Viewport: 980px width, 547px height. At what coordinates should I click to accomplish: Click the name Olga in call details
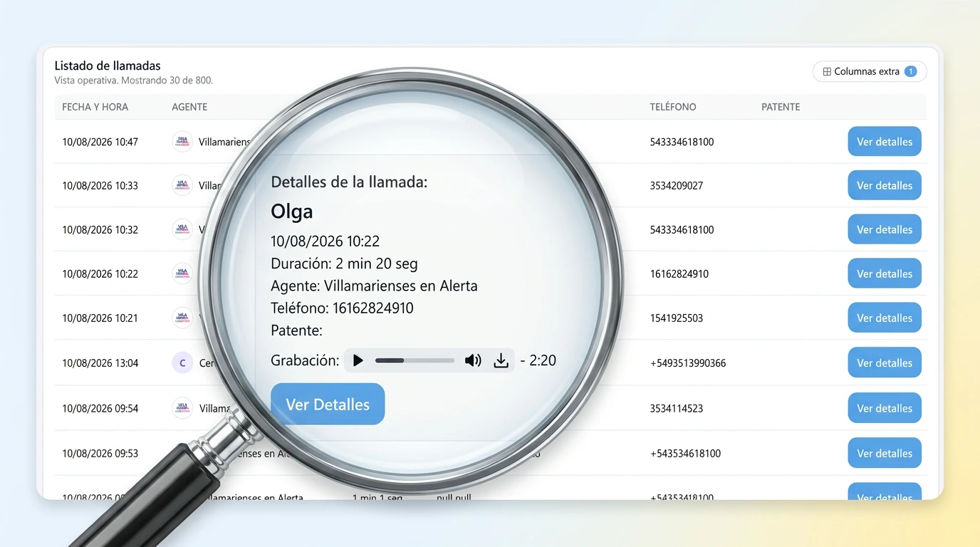pos(292,211)
